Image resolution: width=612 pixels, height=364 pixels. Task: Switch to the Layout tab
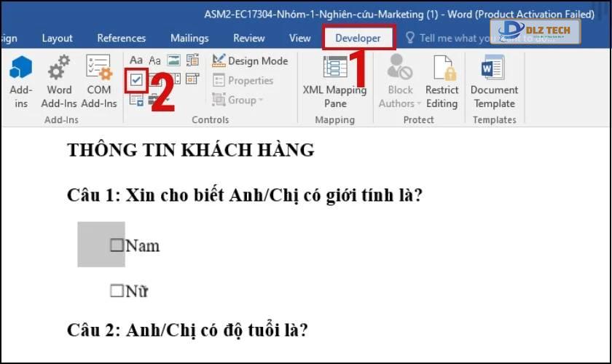coord(57,39)
